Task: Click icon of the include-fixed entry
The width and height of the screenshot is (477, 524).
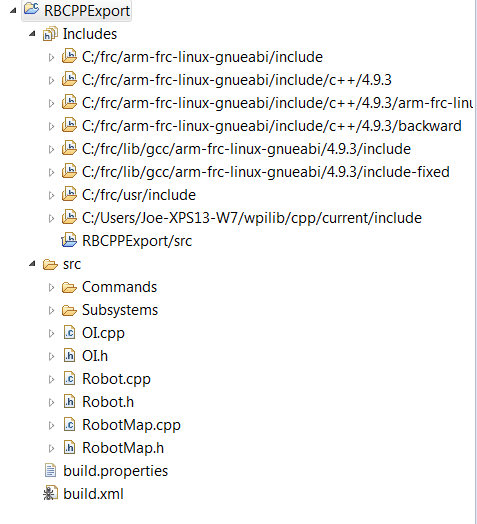Action: click(x=69, y=171)
